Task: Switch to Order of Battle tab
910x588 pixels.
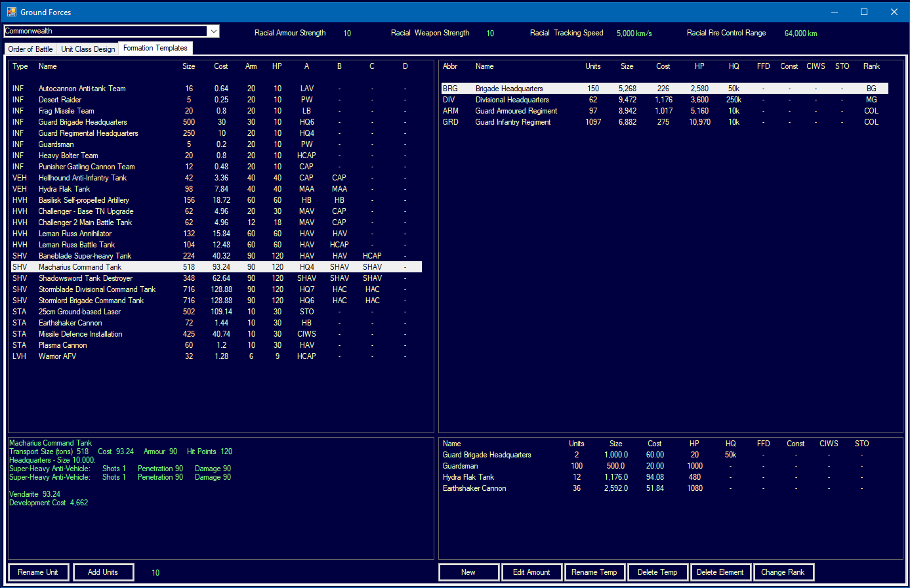Action: click(30, 49)
